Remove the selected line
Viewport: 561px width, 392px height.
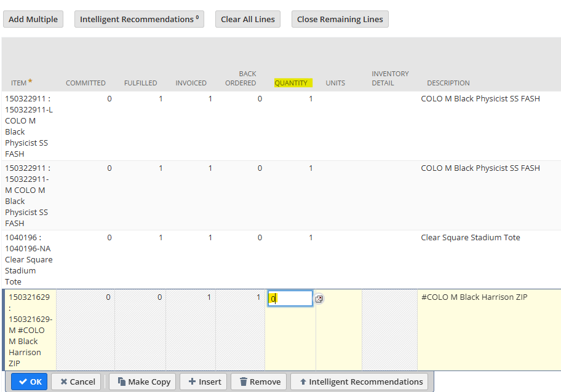tap(259, 382)
